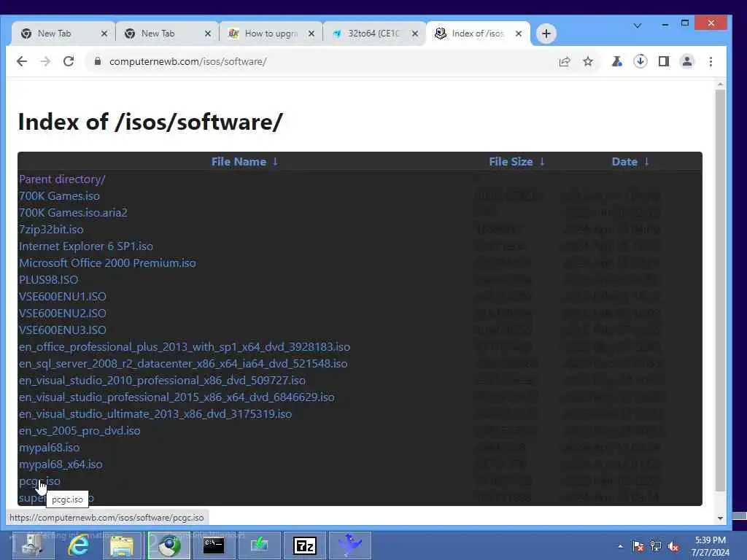
Task: View site info via the padlock icon
Action: 98,61
